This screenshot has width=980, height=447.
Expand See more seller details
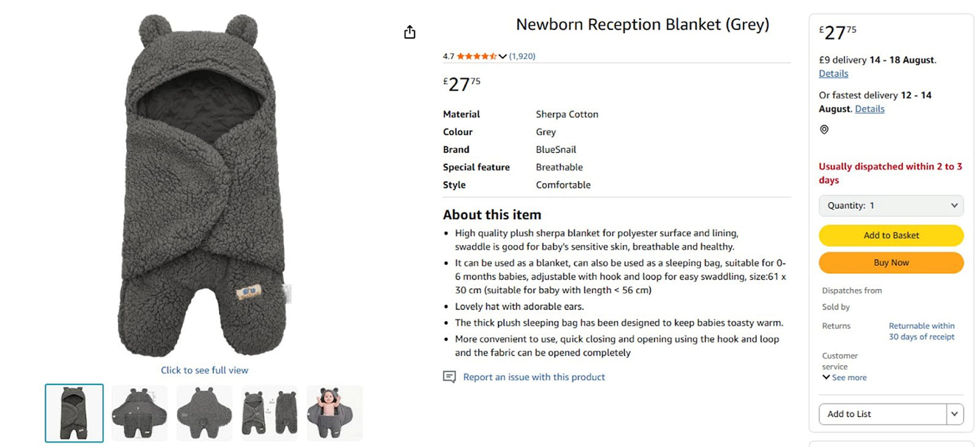pyautogui.click(x=844, y=377)
